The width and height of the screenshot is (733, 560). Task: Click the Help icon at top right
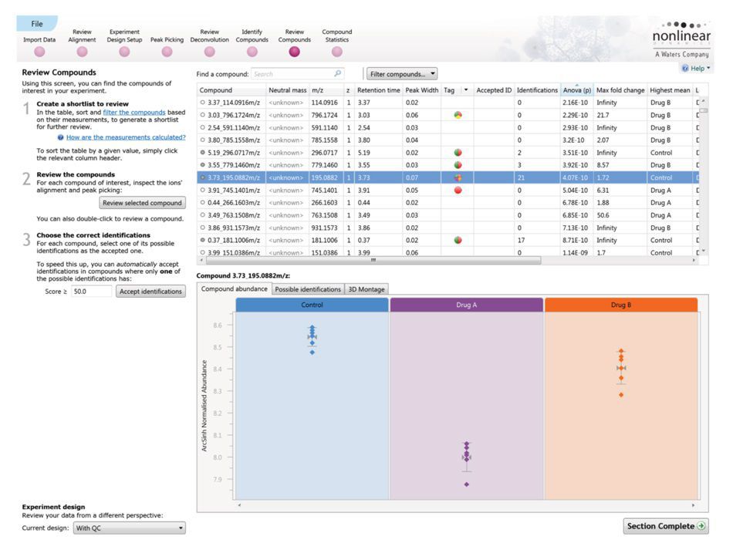(x=685, y=69)
